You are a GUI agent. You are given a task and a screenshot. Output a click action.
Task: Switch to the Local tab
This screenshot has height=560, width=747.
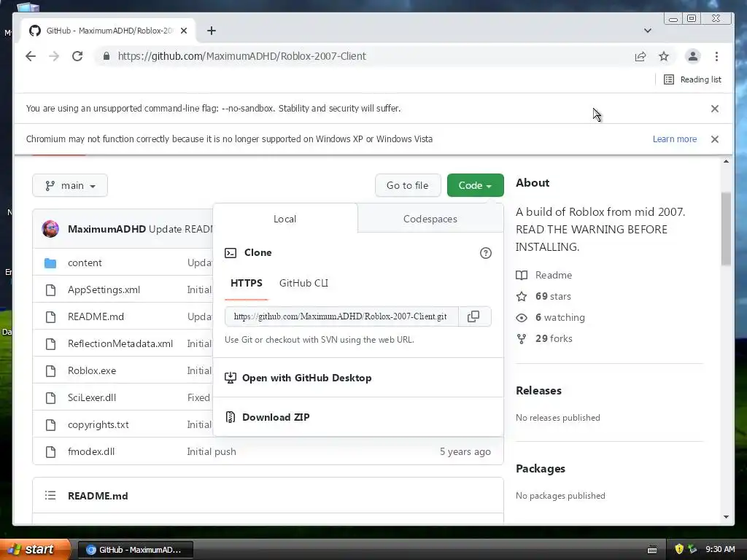[x=285, y=219]
